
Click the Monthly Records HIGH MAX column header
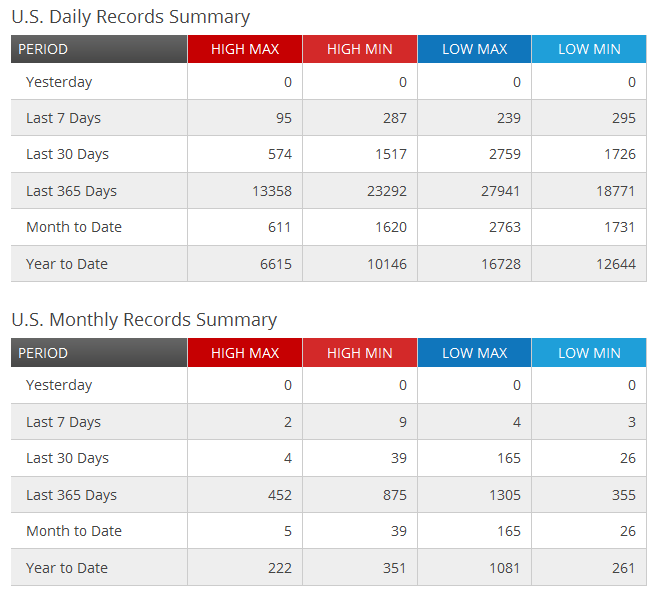coord(245,353)
